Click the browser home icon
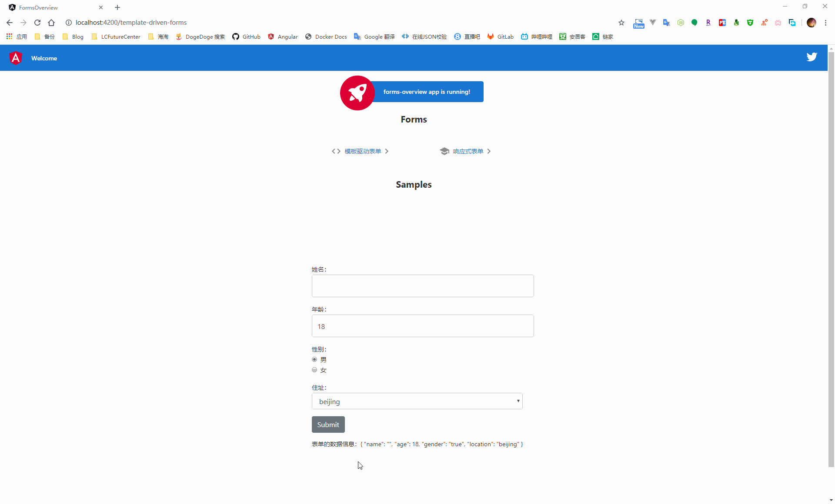This screenshot has height=504, width=835. [x=51, y=23]
